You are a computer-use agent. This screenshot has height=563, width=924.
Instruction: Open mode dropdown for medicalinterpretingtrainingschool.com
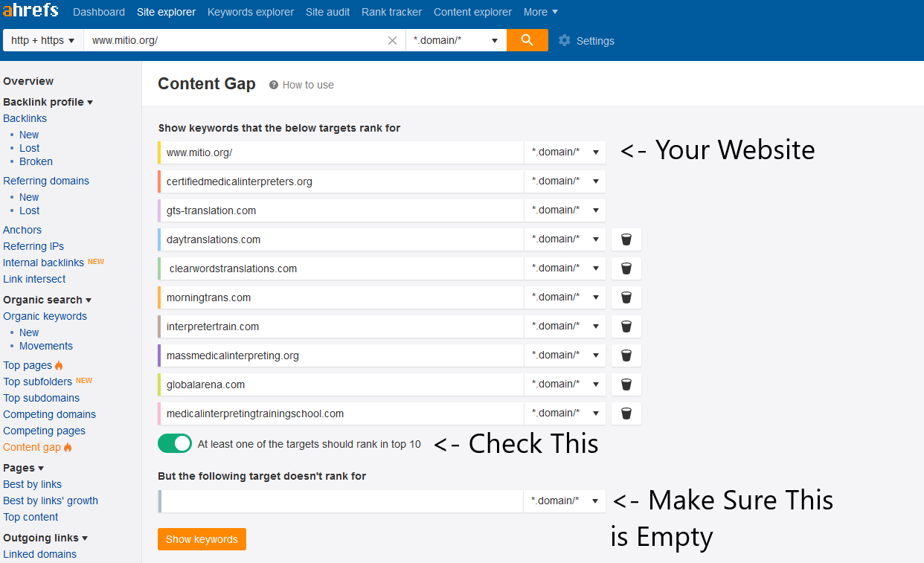click(565, 414)
